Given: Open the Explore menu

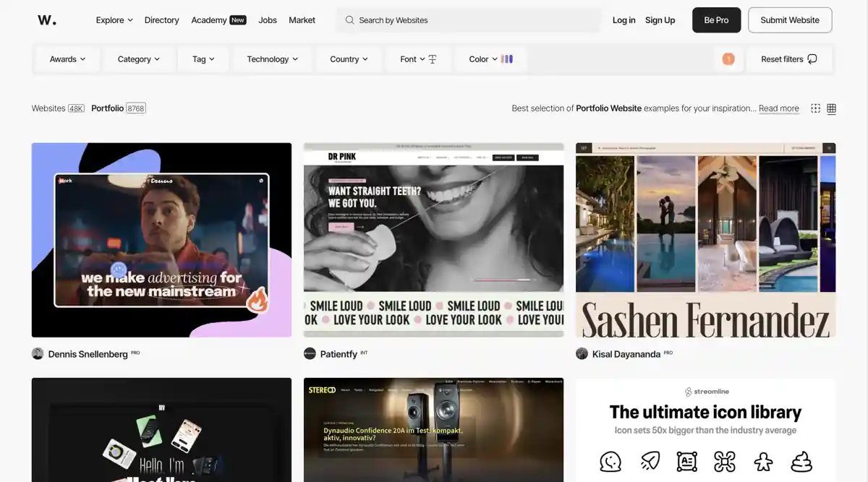Looking at the screenshot, I should [x=114, y=20].
